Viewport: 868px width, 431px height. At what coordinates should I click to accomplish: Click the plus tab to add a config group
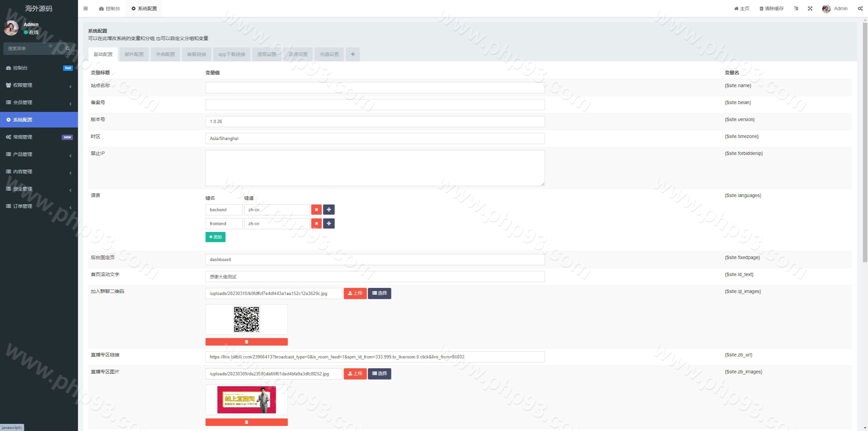(353, 54)
